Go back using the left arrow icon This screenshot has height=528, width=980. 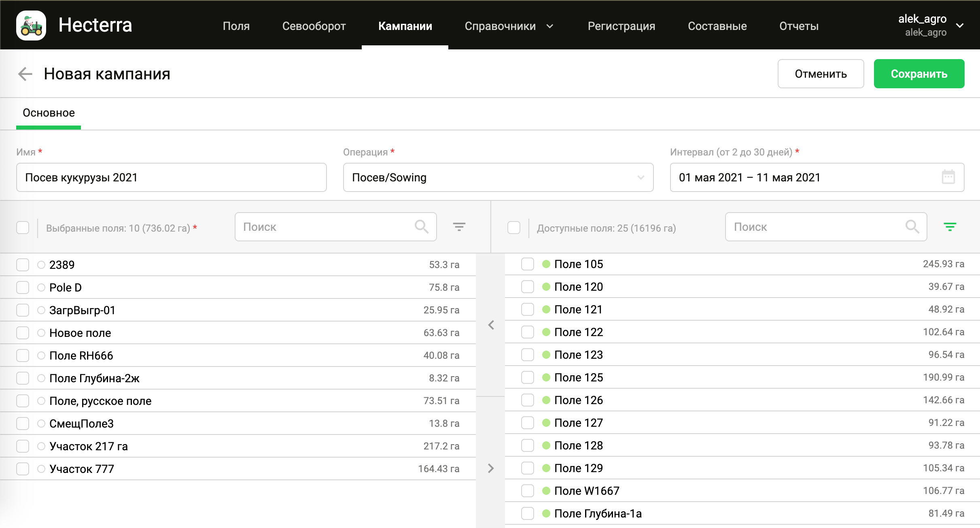(x=25, y=74)
